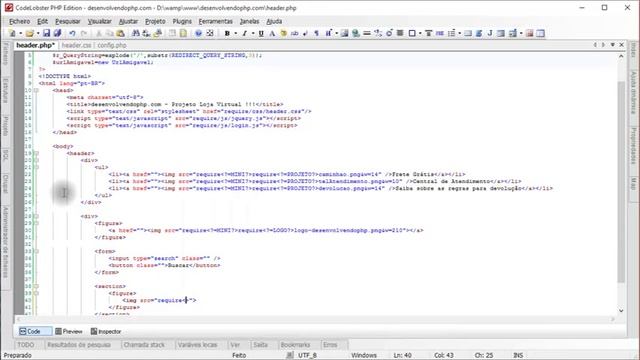Click the New file toolbar icon
This screenshot has height=360, width=640.
12,33
